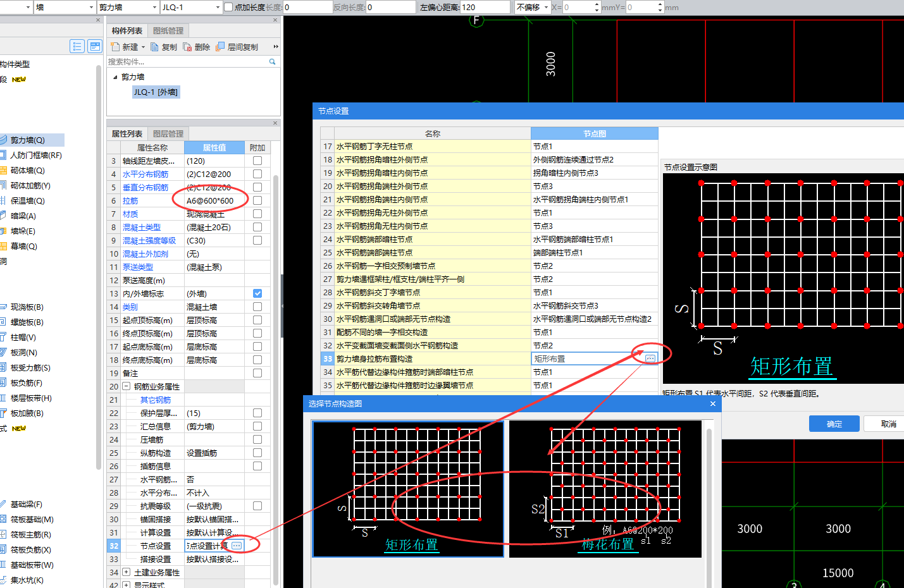Tick 附加 checkbox for 保护层厚度 row
This screenshot has height=588, width=904.
tap(257, 413)
